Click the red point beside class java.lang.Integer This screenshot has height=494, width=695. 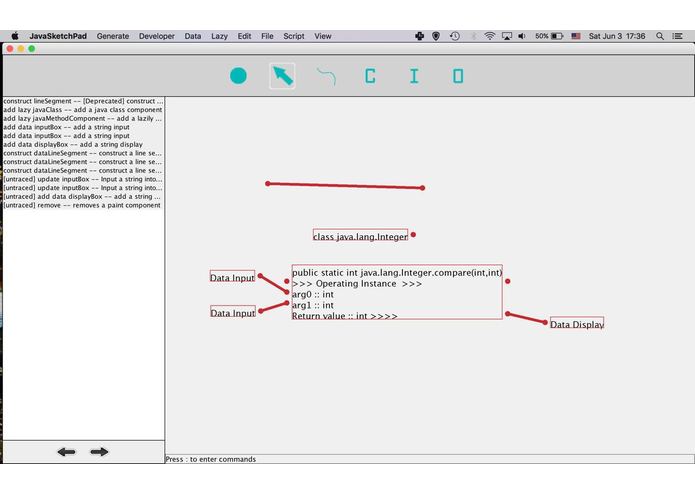[413, 235]
